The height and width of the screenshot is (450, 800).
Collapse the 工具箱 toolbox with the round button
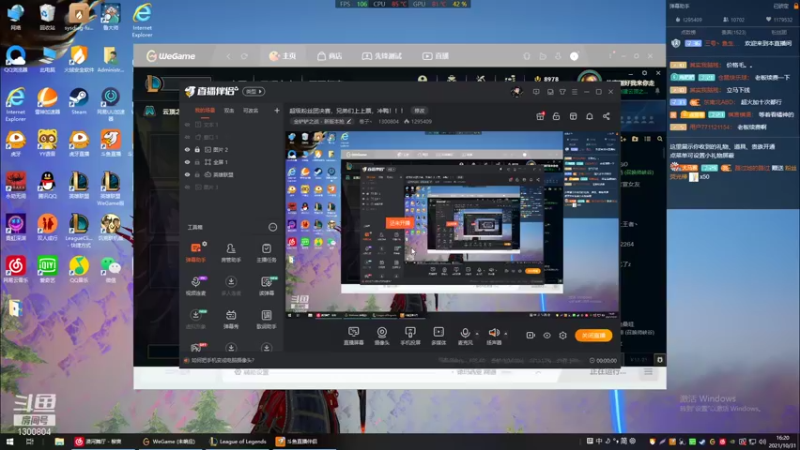[x=273, y=227]
